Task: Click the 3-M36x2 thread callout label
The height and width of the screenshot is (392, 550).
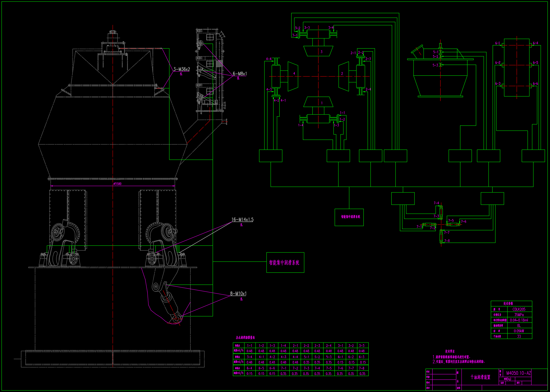Action: click(x=182, y=69)
